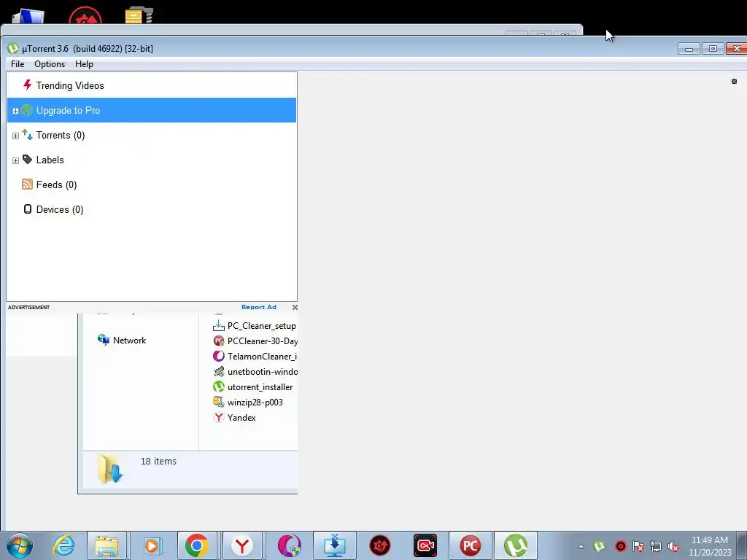Image resolution: width=747 pixels, height=560 pixels.
Task: Click the winzip28-p003 file icon
Action: (x=219, y=402)
